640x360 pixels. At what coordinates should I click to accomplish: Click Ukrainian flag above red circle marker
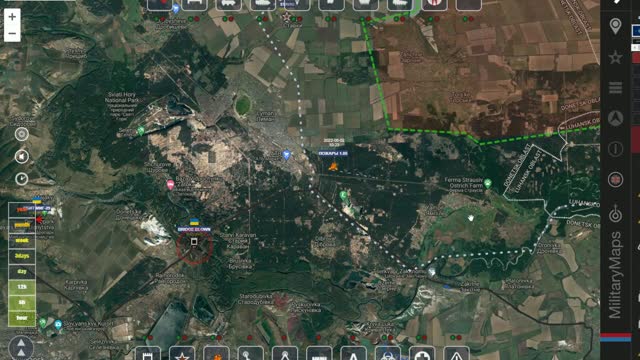tap(194, 222)
